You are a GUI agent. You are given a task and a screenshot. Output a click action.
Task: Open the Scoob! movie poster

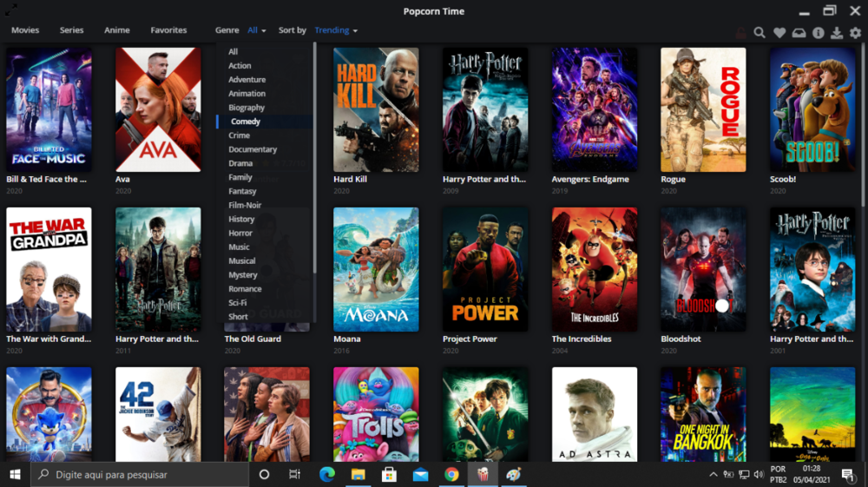[812, 109]
